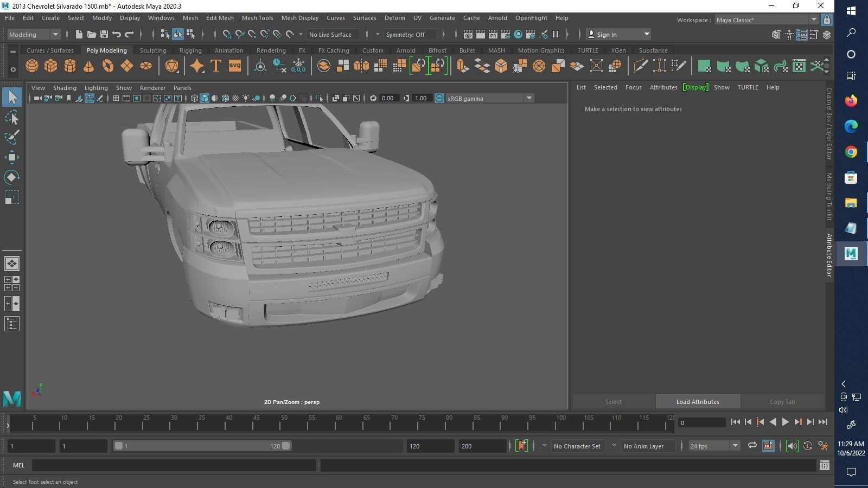
Task: Toggle loop playback mode
Action: pos(752,446)
